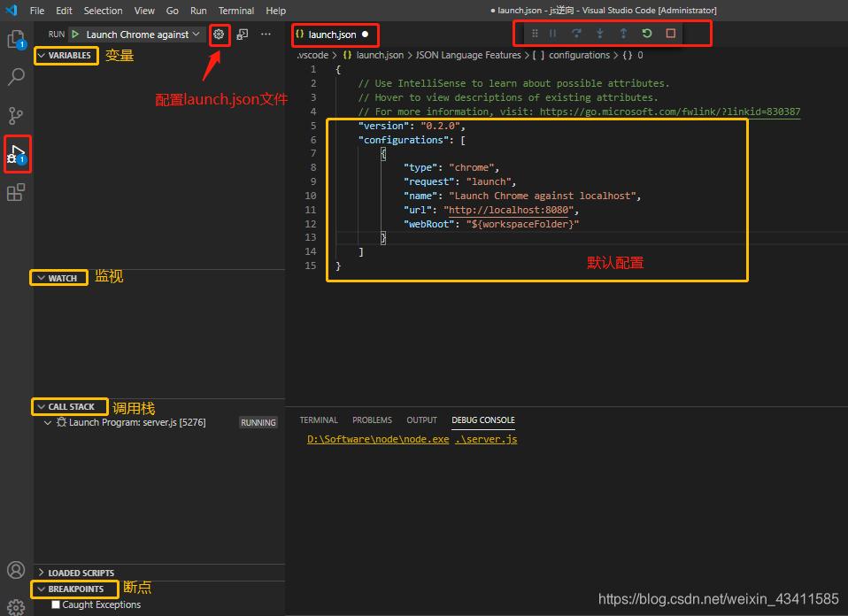Viewport: 848px width, 616px height.
Task: Switch to the PROBLEMS panel tab
Action: click(372, 420)
